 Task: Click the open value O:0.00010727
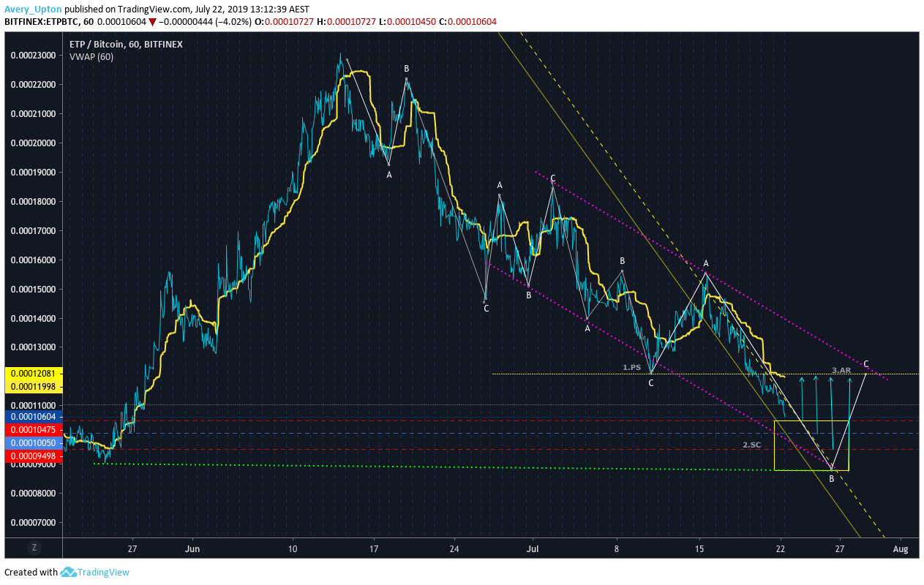pyautogui.click(x=285, y=22)
